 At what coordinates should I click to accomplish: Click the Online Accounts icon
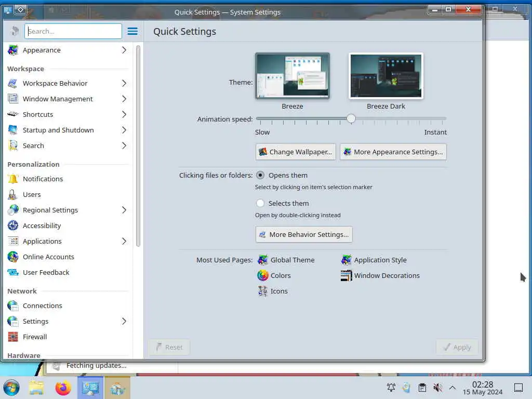pyautogui.click(x=13, y=257)
